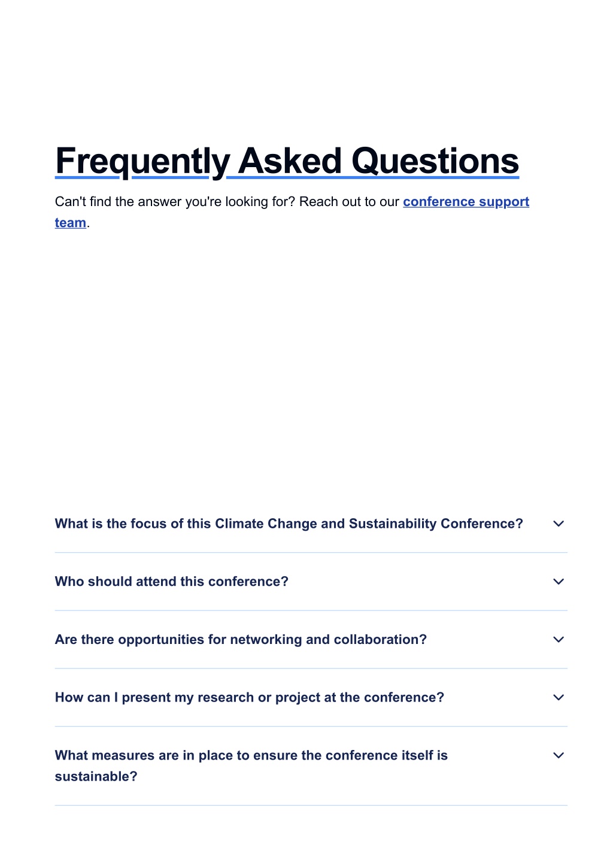Open the 'conference support' link
613x868 pixels.
[466, 202]
